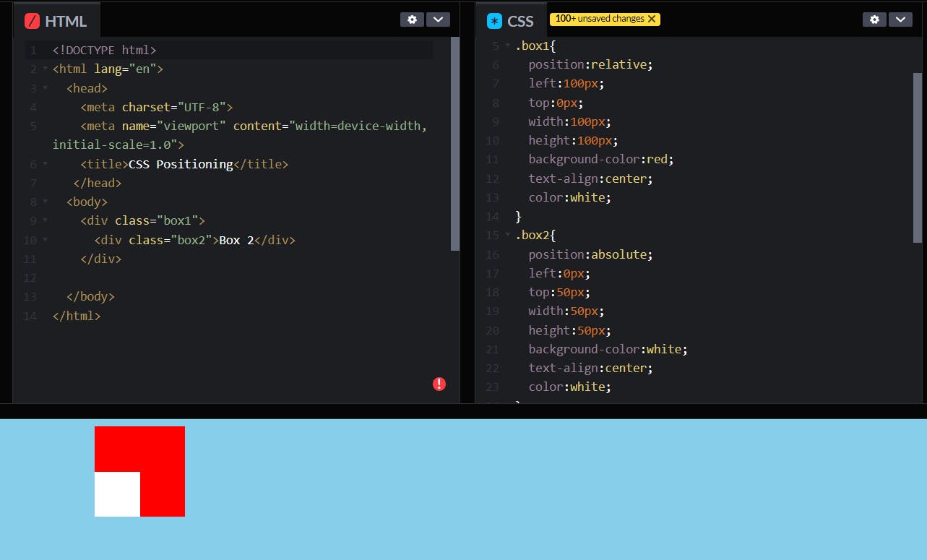
Task: Select the HTML editor tab
Action: coord(56,21)
